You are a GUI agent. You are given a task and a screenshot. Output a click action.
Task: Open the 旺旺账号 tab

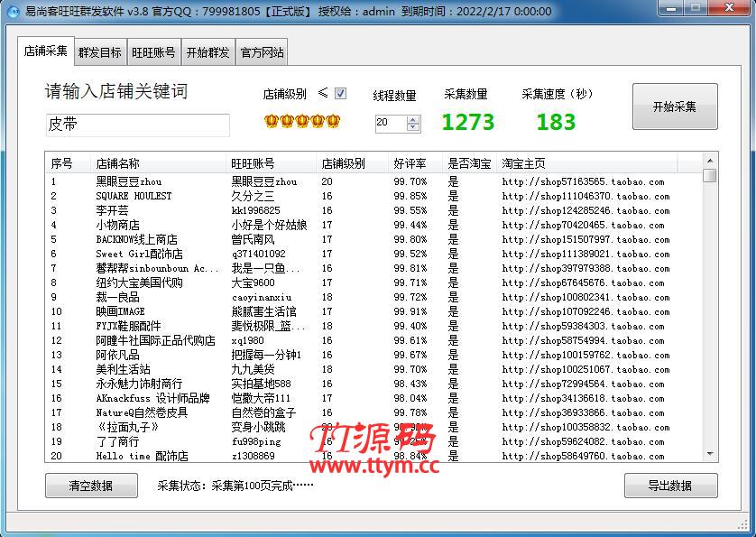153,52
